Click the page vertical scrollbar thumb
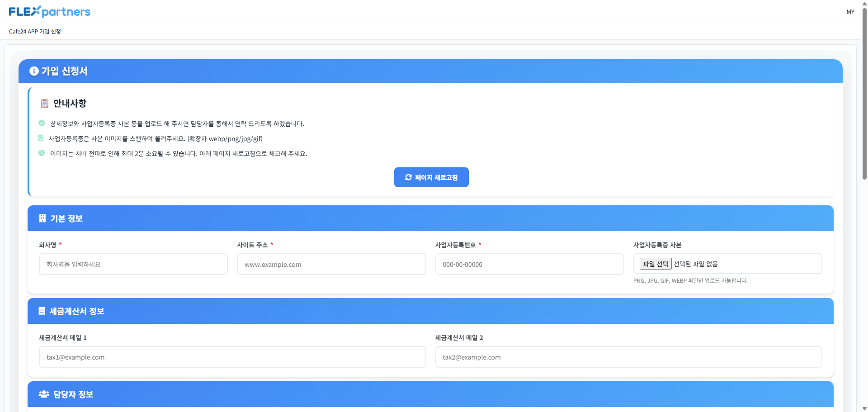Viewport: 868px width, 412px height. [x=864, y=90]
